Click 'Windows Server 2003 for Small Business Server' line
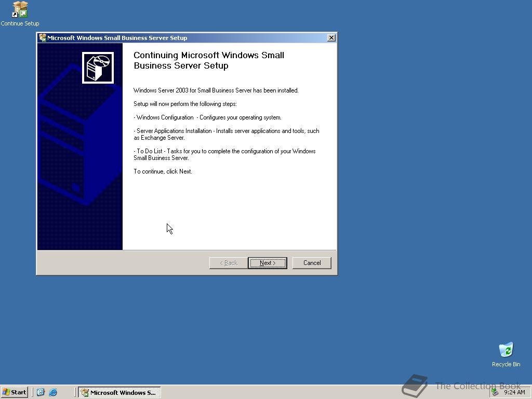This screenshot has width=532, height=399. point(216,90)
